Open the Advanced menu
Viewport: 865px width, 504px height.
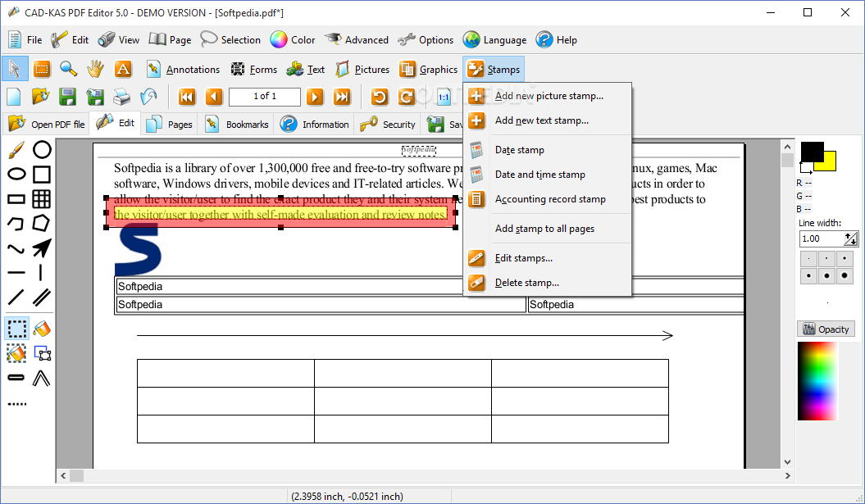(x=357, y=39)
